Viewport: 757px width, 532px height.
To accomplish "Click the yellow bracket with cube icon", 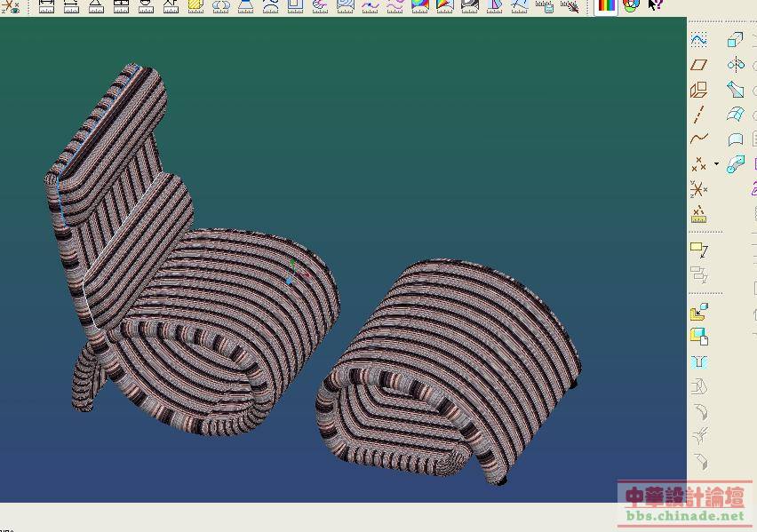I will (699, 312).
